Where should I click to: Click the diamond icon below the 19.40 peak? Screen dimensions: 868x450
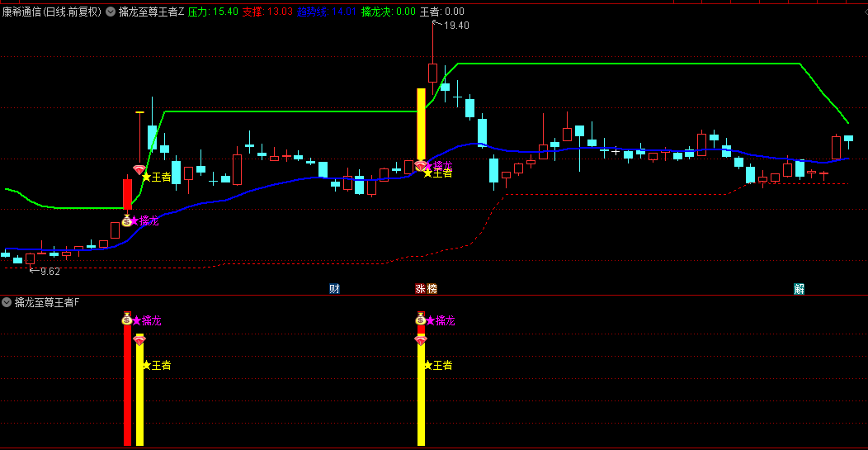pos(421,166)
